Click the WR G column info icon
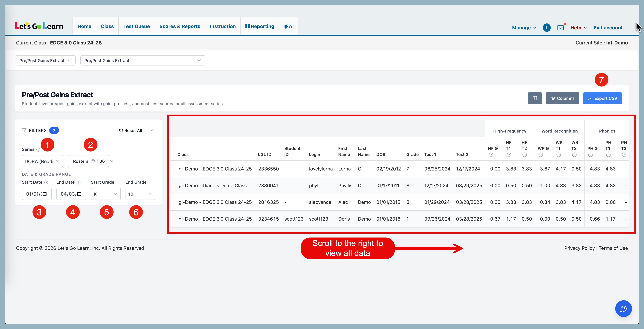Viewport: 644px width, 329px height. 541,155
